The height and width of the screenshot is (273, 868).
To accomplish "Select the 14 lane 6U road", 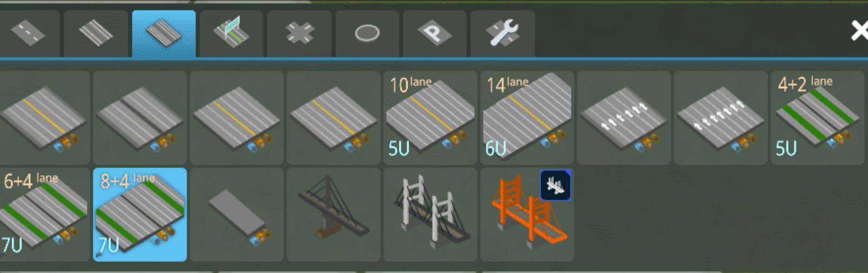I will (527, 117).
